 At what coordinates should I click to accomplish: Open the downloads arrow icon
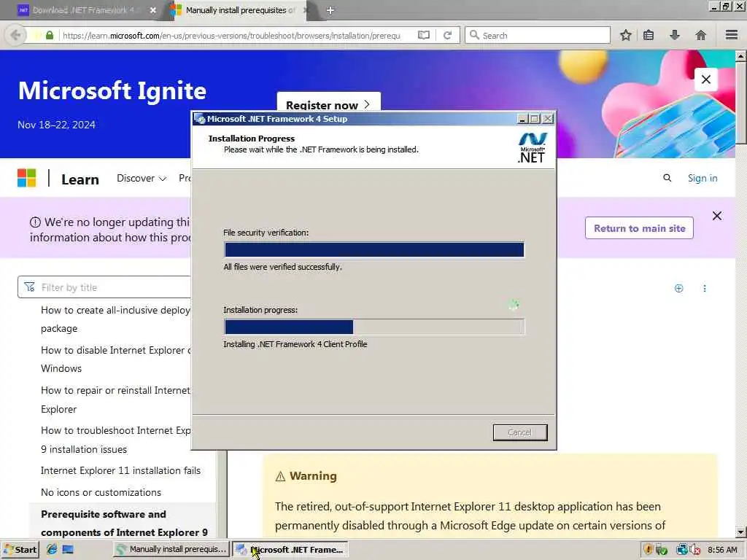point(675,35)
